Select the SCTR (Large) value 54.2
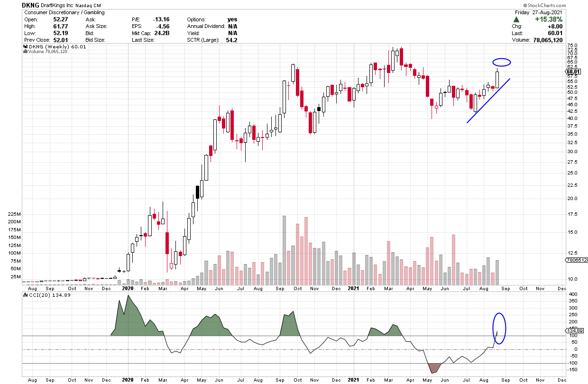The image size is (588, 384). [232, 40]
